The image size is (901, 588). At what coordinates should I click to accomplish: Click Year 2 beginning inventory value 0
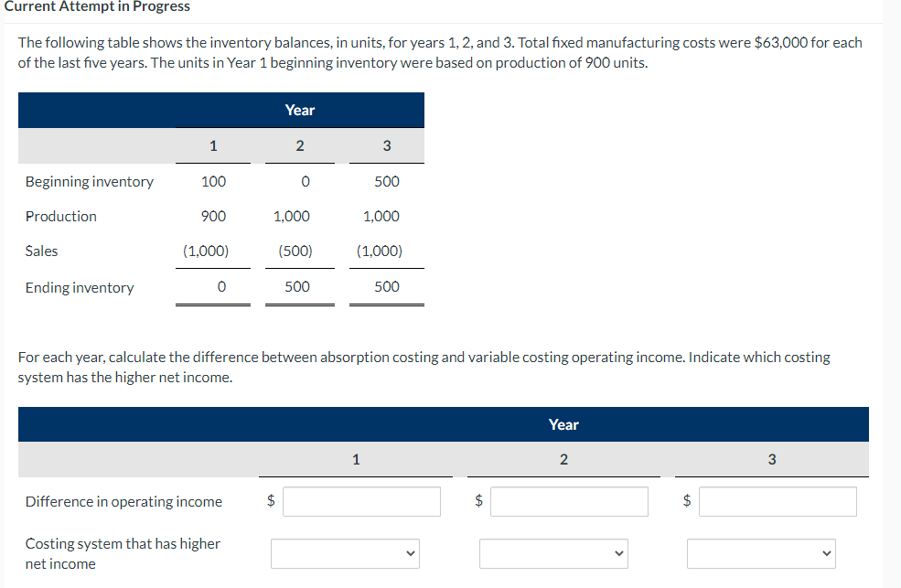(x=306, y=181)
